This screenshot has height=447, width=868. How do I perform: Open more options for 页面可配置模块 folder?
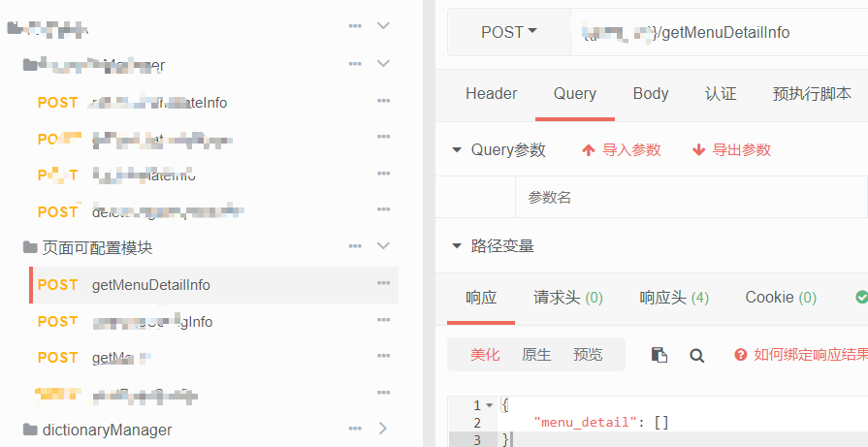point(355,246)
